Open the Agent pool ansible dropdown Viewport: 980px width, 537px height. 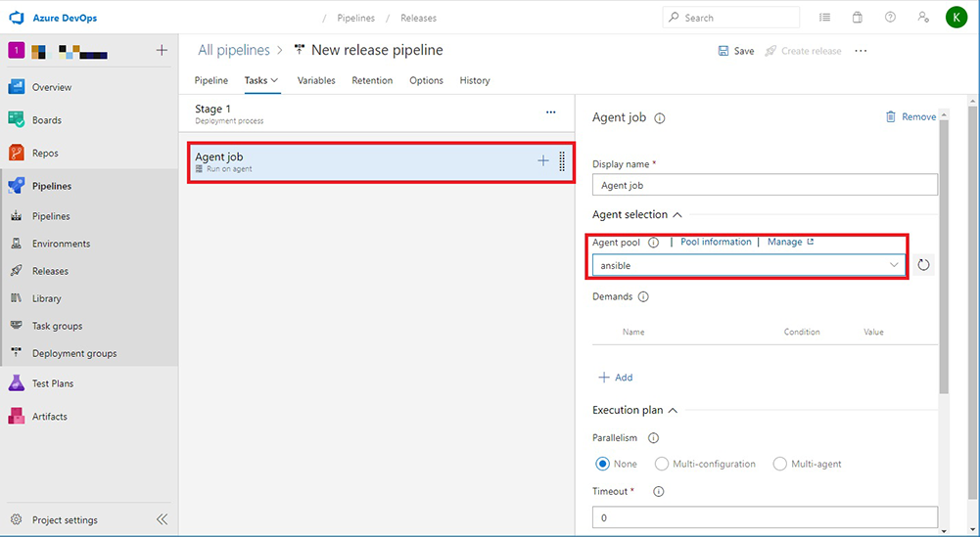click(x=749, y=265)
